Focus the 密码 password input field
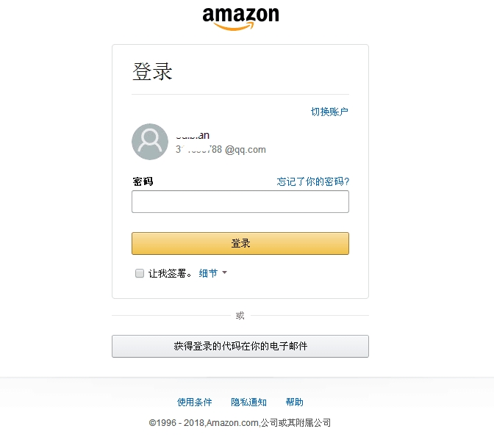494x448 pixels. [x=240, y=201]
